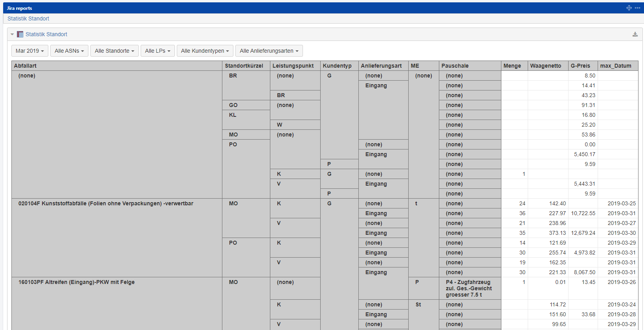Screen dimensions: 644x330
Task: Click the max_Datum value 2019-03-24
Action: pos(622,304)
